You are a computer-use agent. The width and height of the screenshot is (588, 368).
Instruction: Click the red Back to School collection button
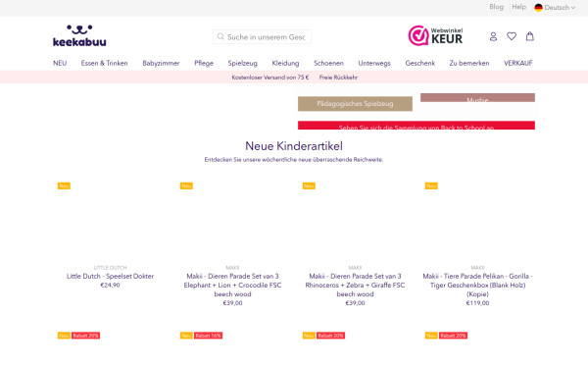tap(416, 126)
